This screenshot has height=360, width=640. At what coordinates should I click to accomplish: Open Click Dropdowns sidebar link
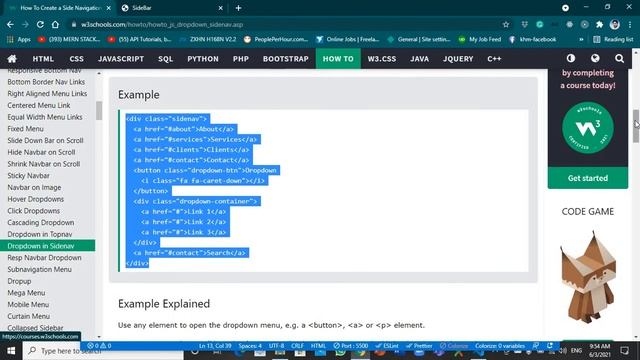[33, 211]
